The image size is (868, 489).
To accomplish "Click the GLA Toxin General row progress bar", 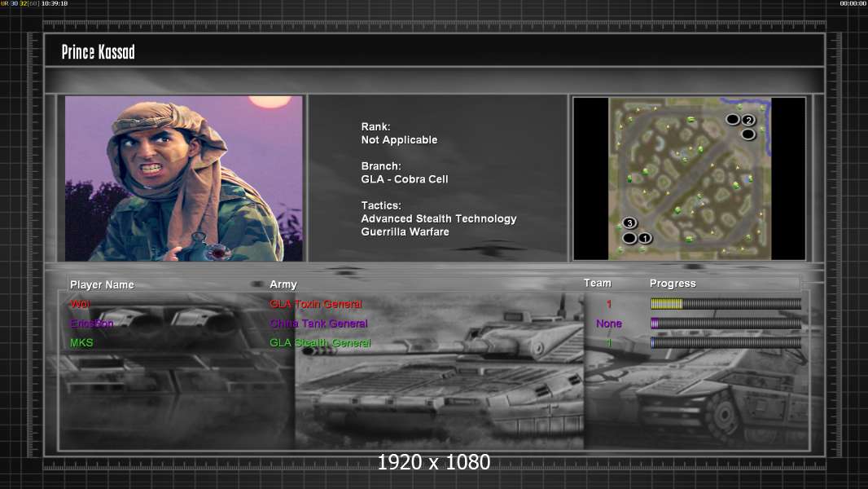I will coord(726,303).
